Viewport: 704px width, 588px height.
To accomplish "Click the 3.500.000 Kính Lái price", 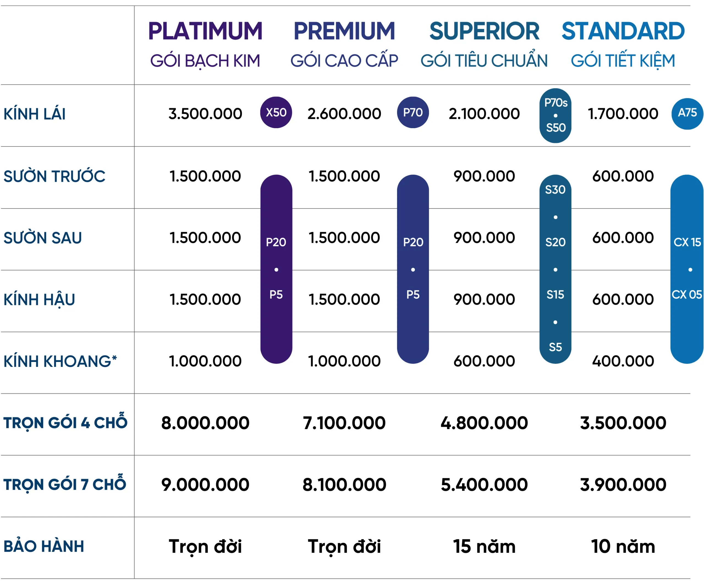I will [205, 114].
